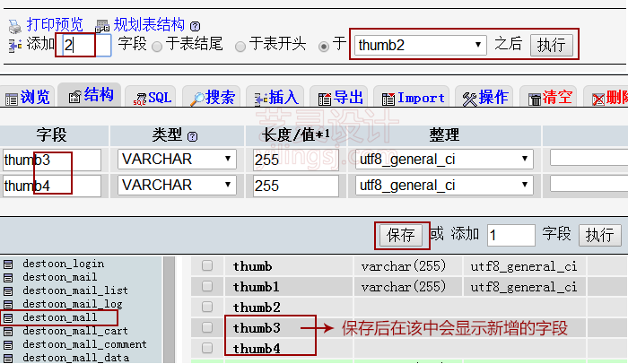Click the length input for thumb3
This screenshot has width=628, height=364.
[x=295, y=160]
